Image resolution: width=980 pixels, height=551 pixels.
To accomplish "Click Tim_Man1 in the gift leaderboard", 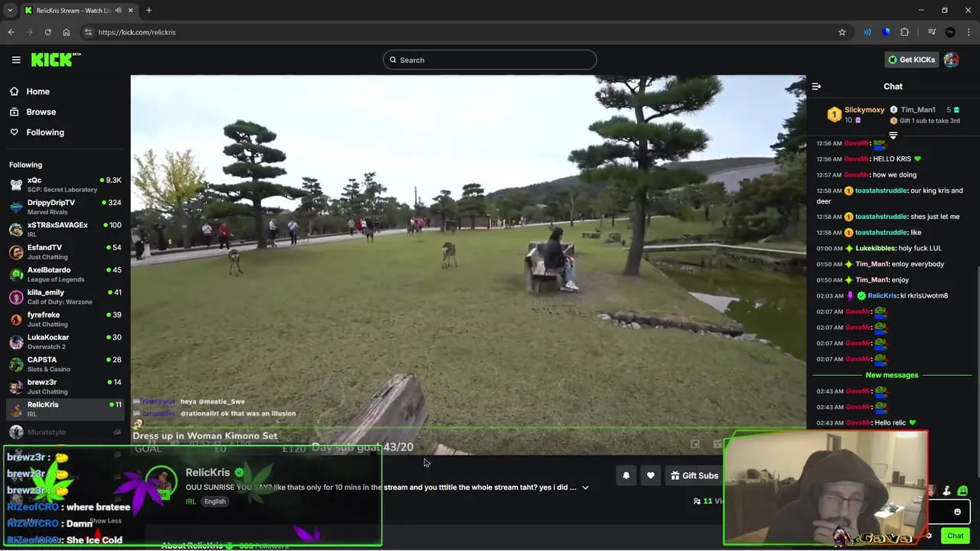I will 918,109.
